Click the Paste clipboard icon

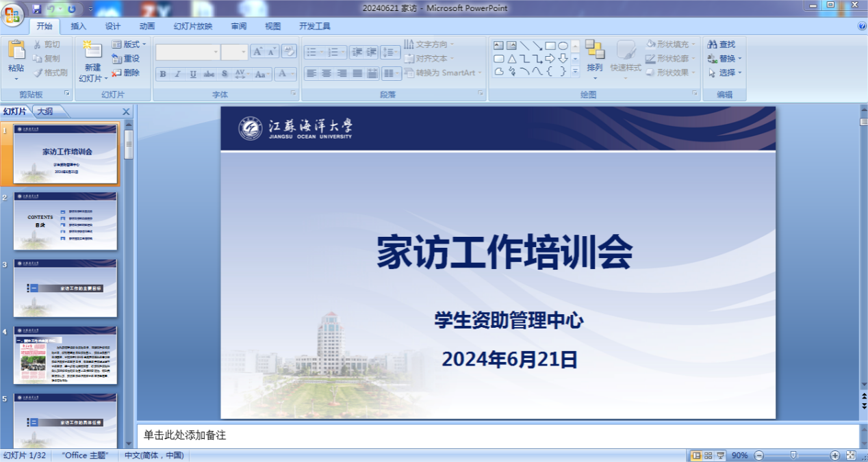point(16,51)
